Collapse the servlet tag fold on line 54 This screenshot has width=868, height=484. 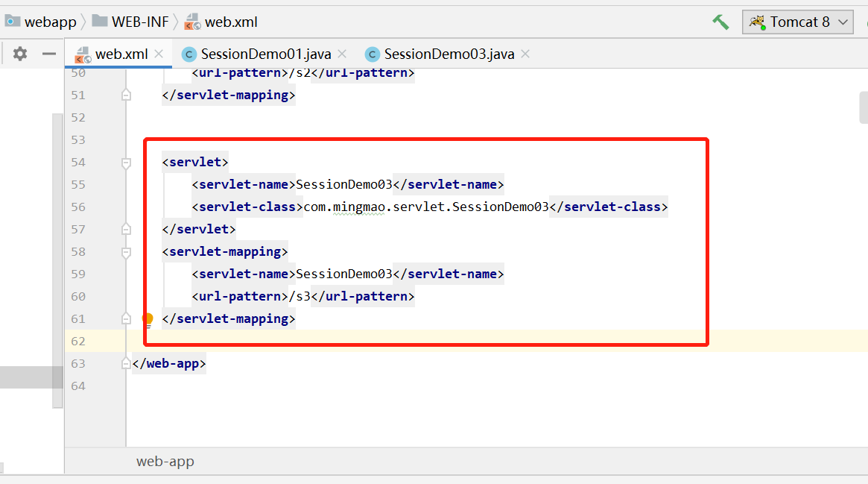click(126, 163)
